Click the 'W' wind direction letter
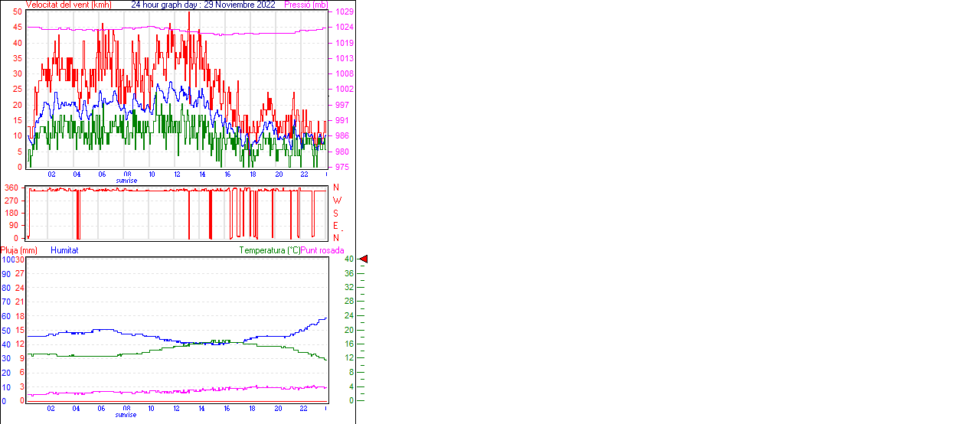 tap(336, 201)
